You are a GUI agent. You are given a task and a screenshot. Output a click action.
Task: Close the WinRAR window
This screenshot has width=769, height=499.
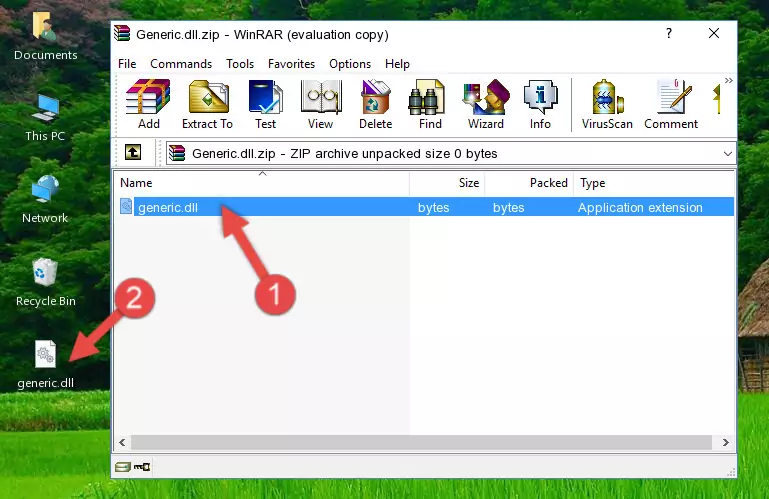(x=714, y=33)
